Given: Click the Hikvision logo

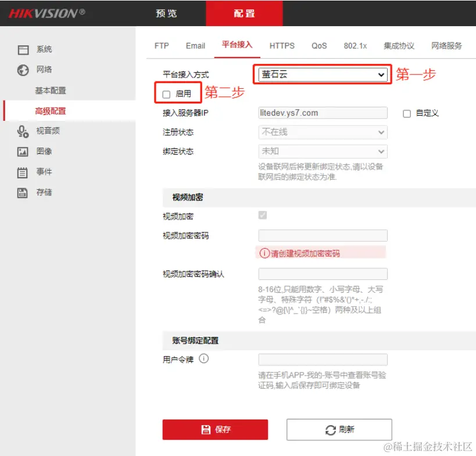Looking at the screenshot, I should 46,13.
